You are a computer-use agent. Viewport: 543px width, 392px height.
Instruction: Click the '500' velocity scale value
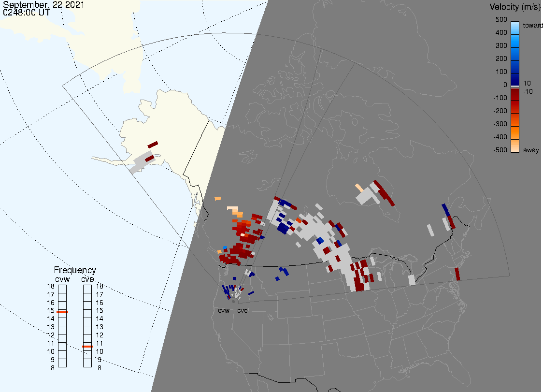tap(501, 19)
